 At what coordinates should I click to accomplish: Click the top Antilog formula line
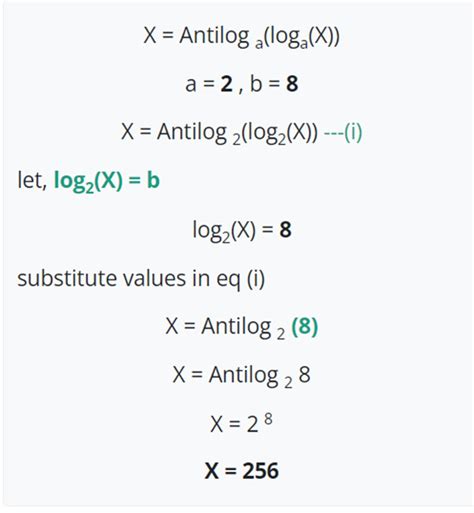(x=242, y=36)
